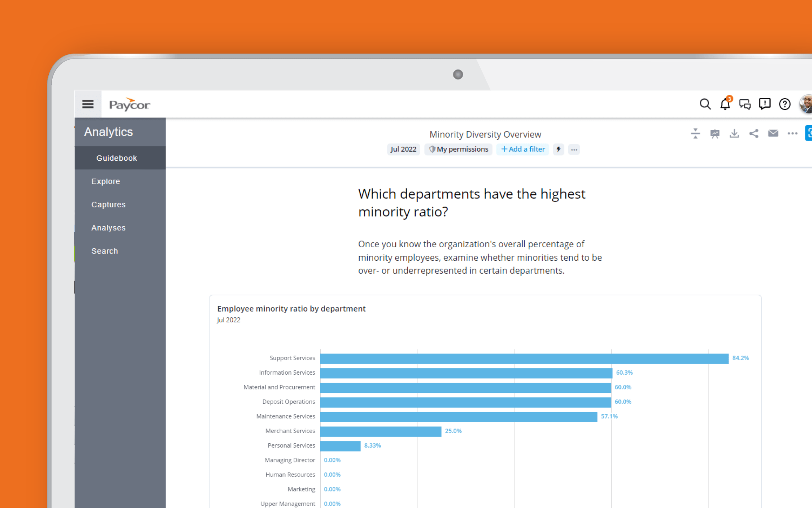812x508 pixels.
Task: Open the chat conversations icon
Action: [745, 105]
